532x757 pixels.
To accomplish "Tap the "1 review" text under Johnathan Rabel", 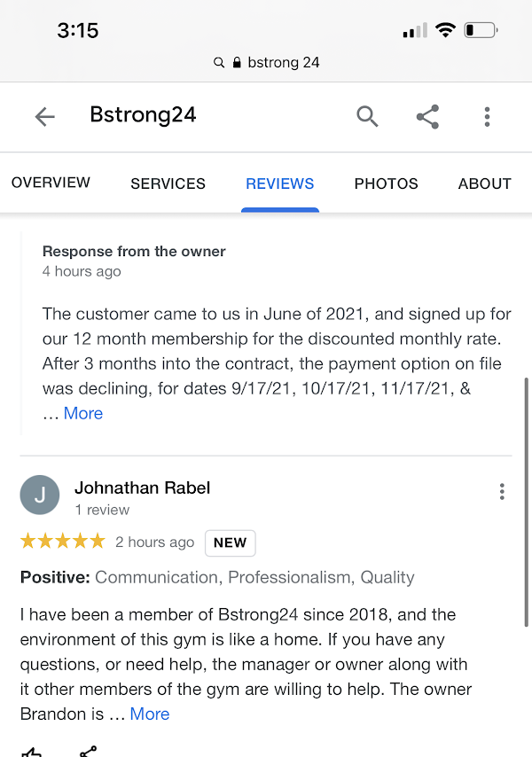I will tap(102, 510).
